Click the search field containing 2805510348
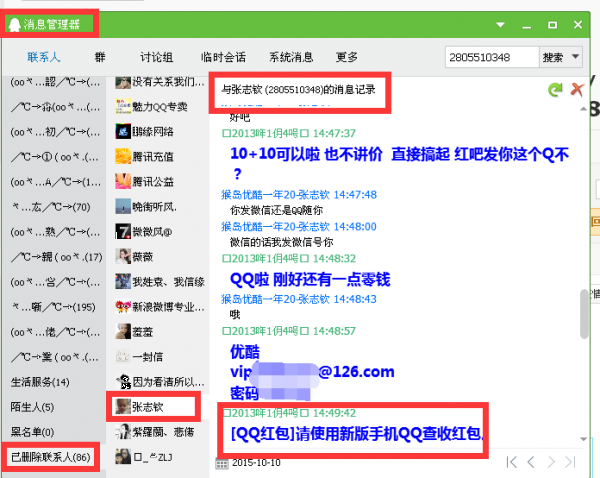The width and height of the screenshot is (600, 478). tap(492, 57)
